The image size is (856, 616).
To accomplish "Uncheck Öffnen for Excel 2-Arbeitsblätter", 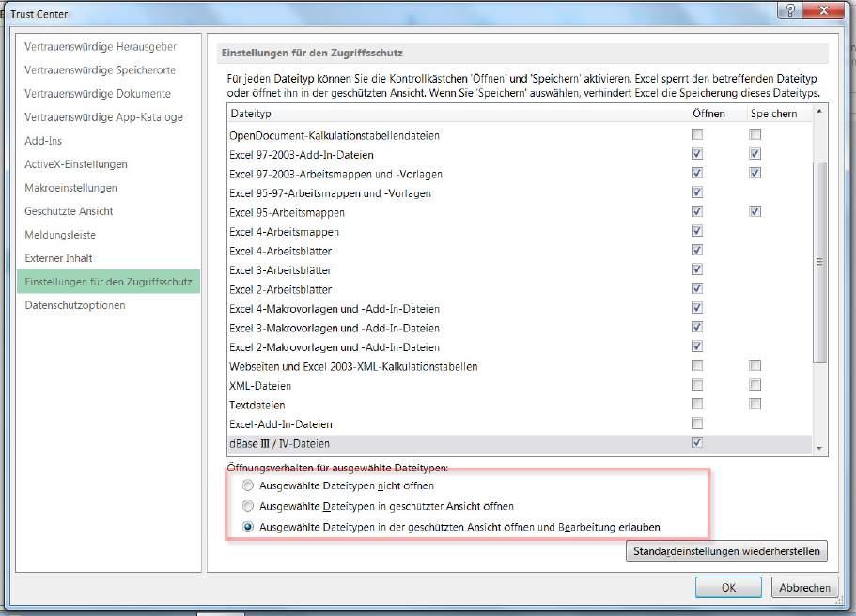I will click(697, 288).
